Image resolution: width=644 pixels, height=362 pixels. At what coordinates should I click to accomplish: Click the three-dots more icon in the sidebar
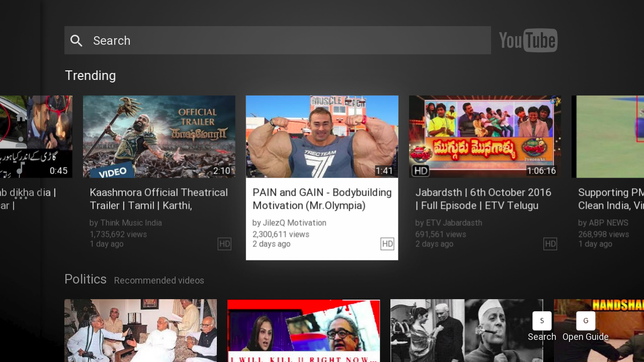point(21,198)
